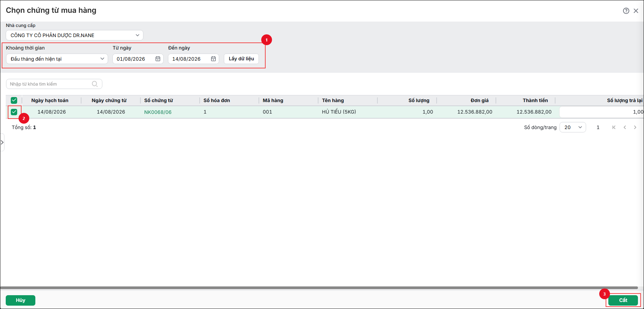Click the horizontal scrollbar at bottom
The height and width of the screenshot is (309, 644).
click(x=319, y=288)
